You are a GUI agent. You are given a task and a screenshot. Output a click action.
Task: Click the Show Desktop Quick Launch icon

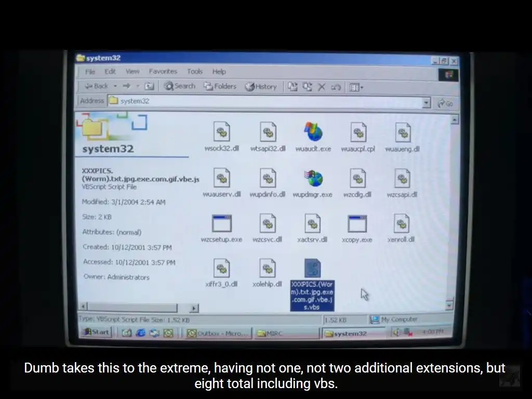tap(127, 333)
